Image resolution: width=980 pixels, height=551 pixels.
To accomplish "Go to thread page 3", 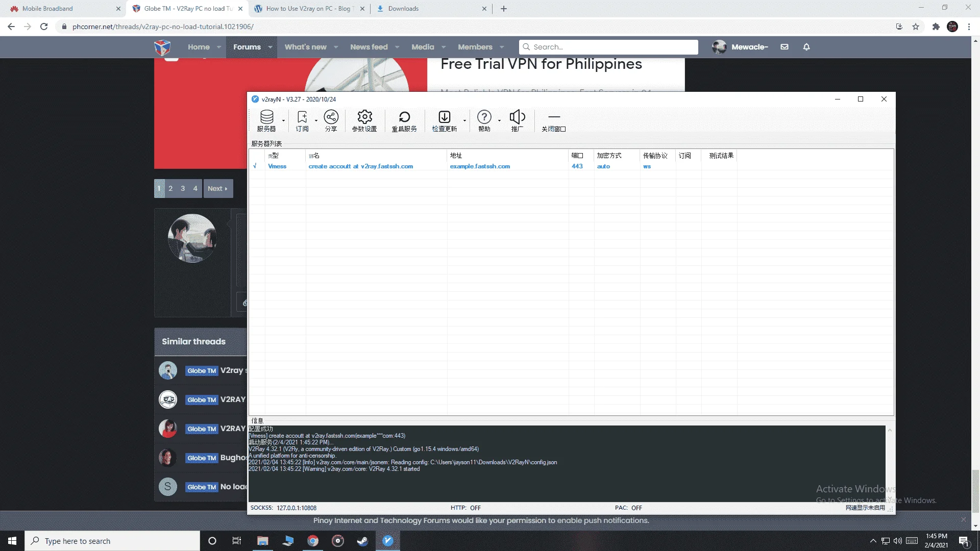I will (x=183, y=188).
